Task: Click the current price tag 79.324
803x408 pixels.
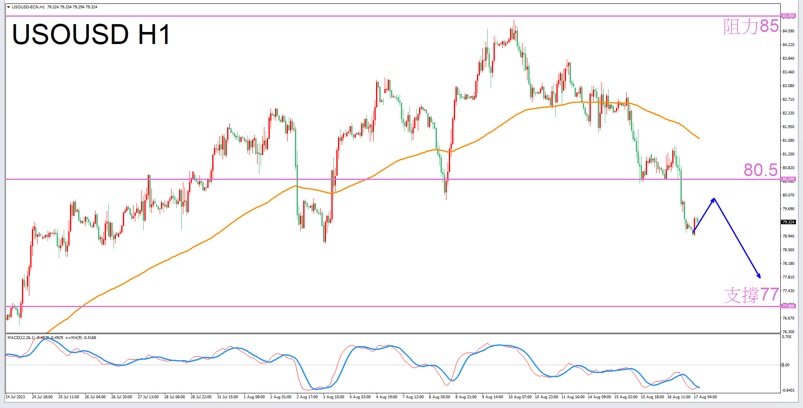Action: 788,222
